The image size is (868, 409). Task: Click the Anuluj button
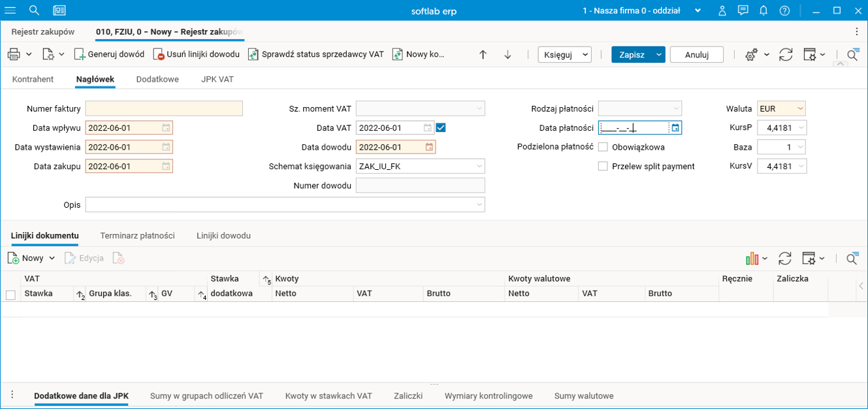click(696, 55)
